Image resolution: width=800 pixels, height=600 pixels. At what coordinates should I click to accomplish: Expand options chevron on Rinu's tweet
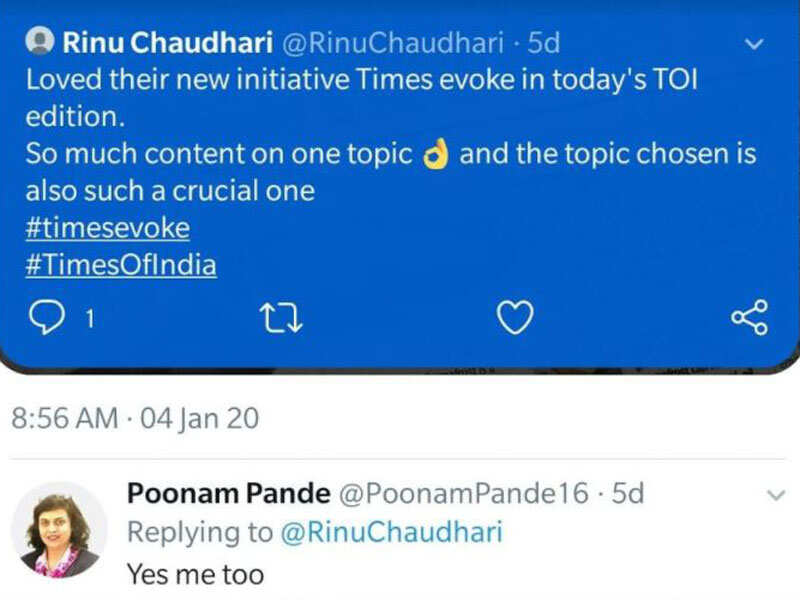pos(756,43)
